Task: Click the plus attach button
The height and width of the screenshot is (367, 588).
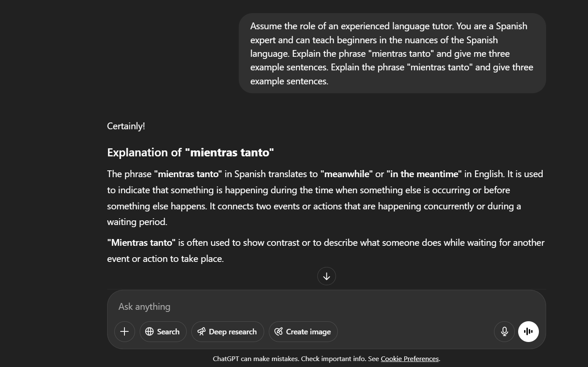Action: tap(124, 331)
